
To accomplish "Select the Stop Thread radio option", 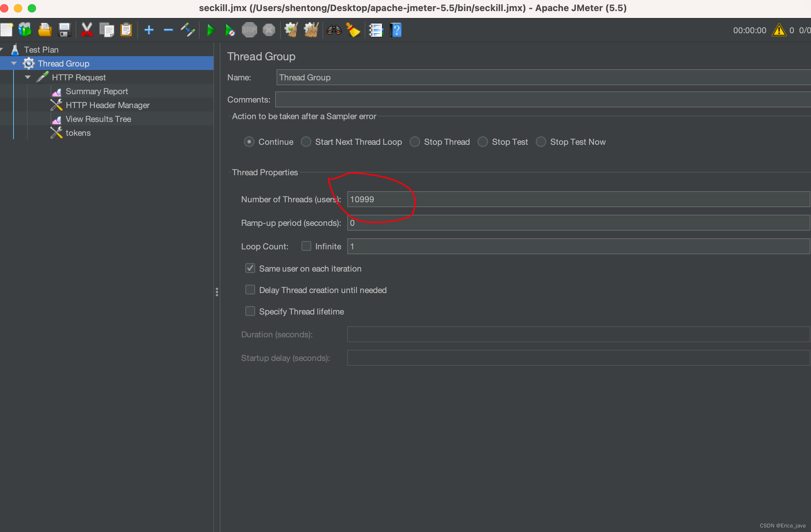I will pyautogui.click(x=415, y=142).
